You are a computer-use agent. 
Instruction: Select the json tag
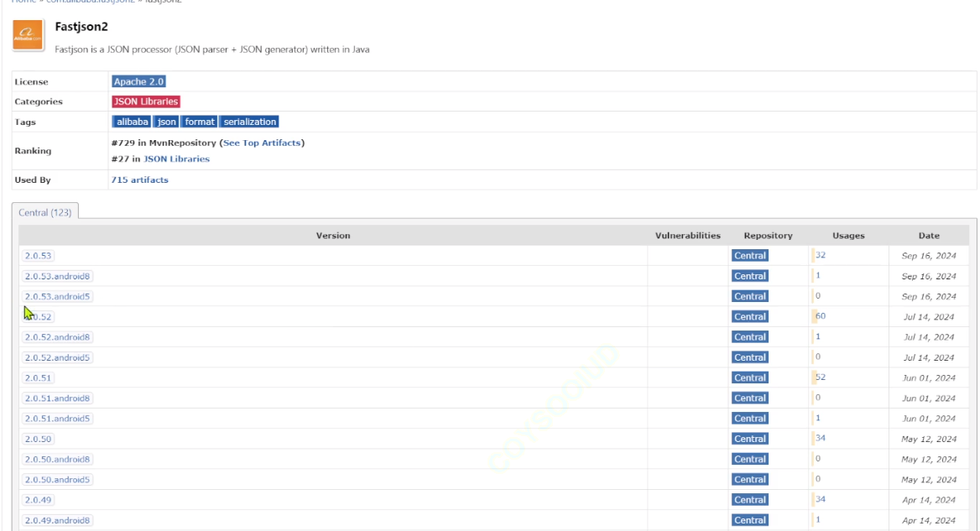tap(166, 122)
